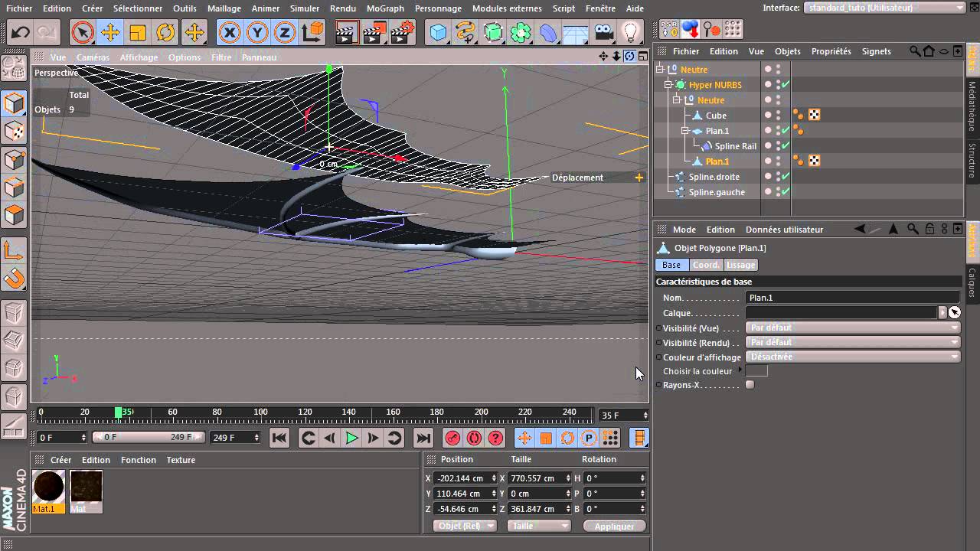The height and width of the screenshot is (551, 980).
Task: Toggle the Z axis lock
Action: (x=285, y=32)
